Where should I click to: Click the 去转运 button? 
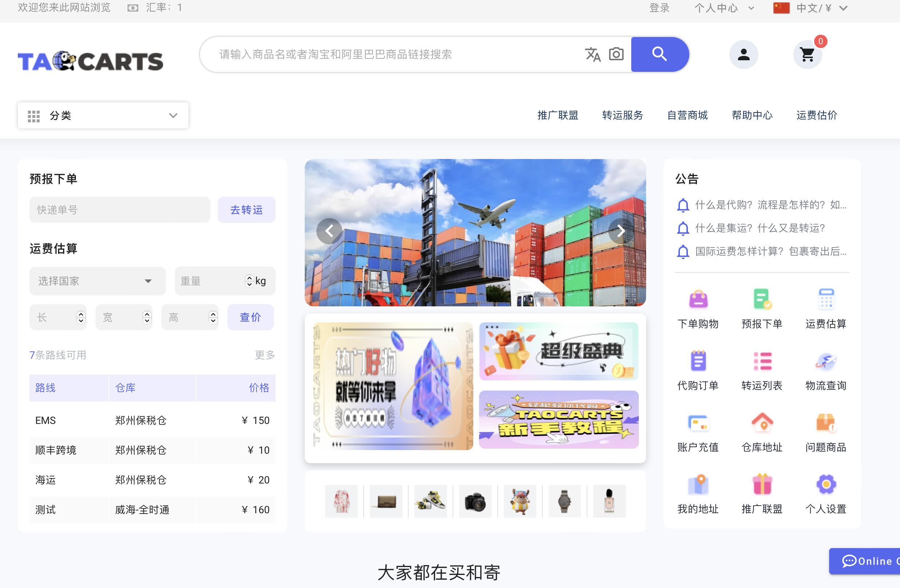click(x=246, y=209)
